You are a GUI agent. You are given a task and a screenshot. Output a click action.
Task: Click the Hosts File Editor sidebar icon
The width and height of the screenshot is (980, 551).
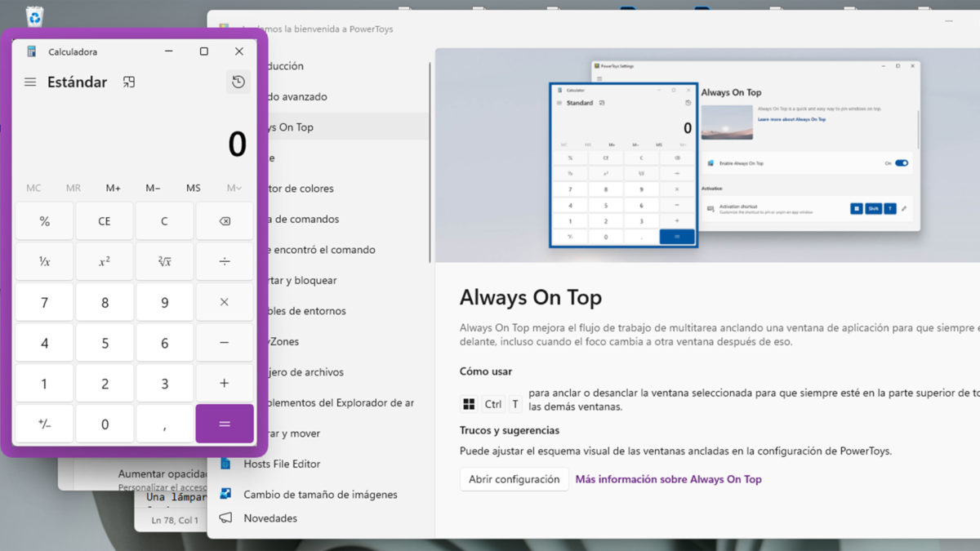pos(226,464)
